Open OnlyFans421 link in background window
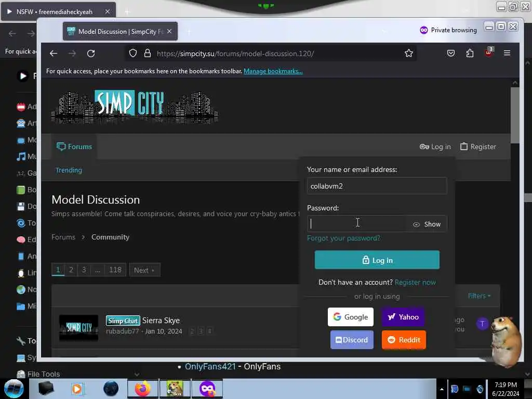 (x=210, y=366)
